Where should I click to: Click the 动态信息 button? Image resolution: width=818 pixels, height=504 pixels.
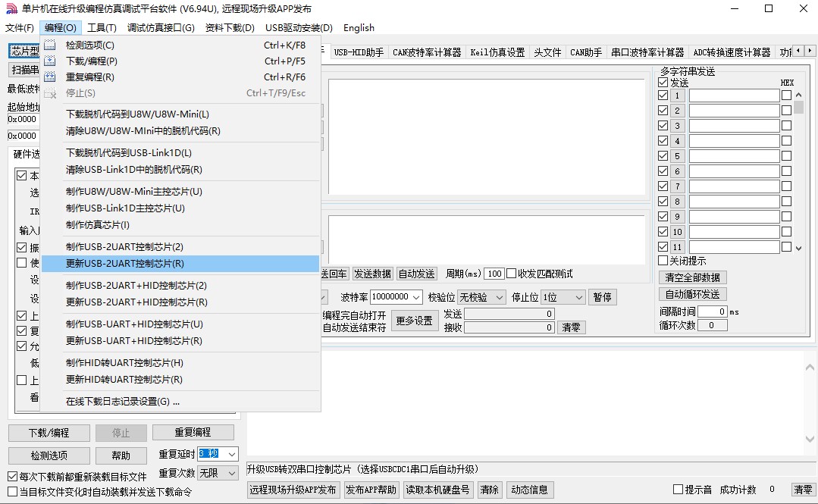529,490
